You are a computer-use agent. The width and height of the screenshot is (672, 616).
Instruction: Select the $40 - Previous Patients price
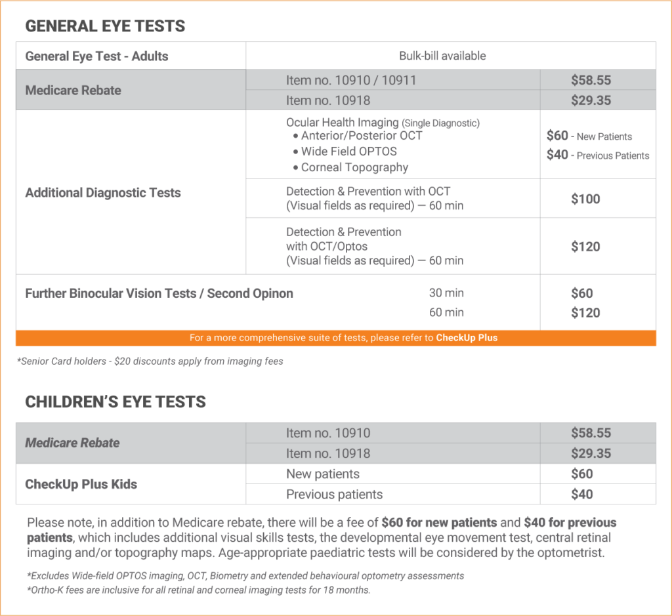tap(597, 155)
